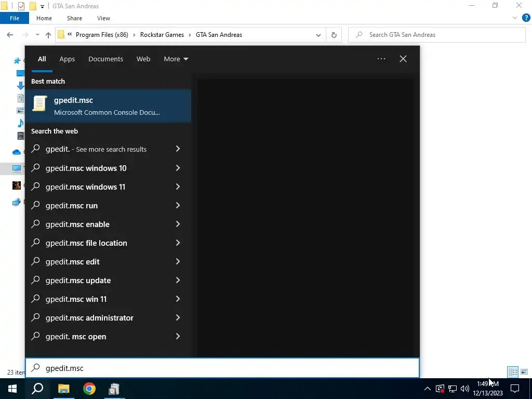Open the Share ribbon tab

tap(74, 18)
